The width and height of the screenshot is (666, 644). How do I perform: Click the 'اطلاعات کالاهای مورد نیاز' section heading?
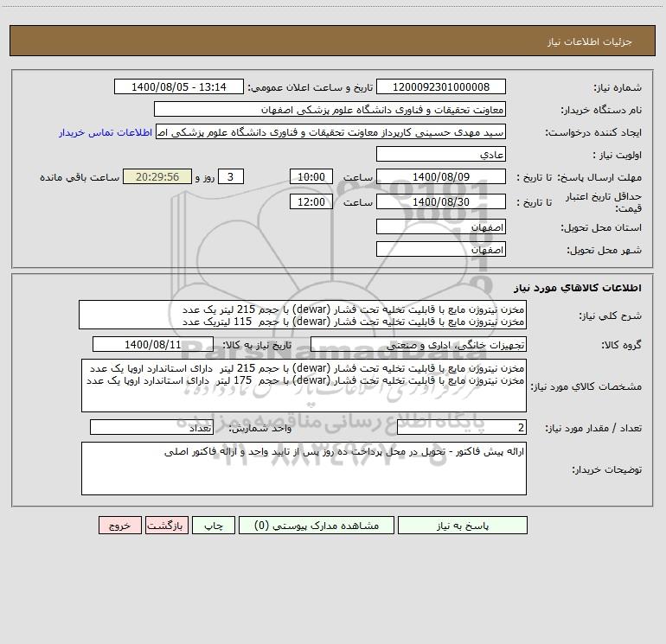pos(577,288)
